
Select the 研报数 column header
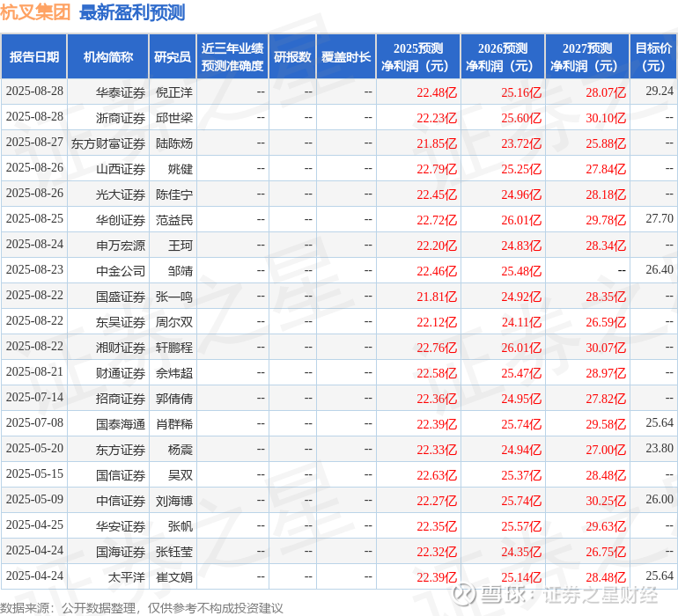coord(292,56)
